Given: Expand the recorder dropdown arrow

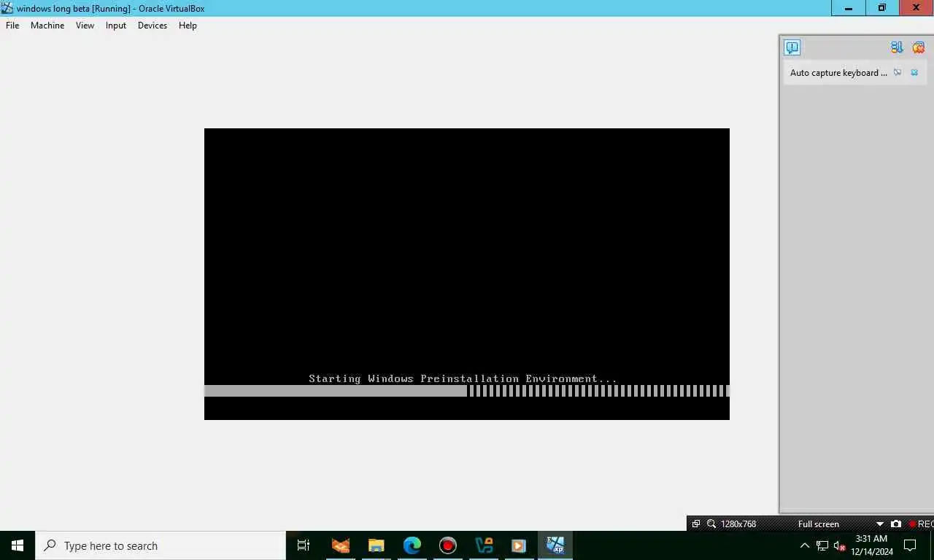Looking at the screenshot, I should point(880,524).
